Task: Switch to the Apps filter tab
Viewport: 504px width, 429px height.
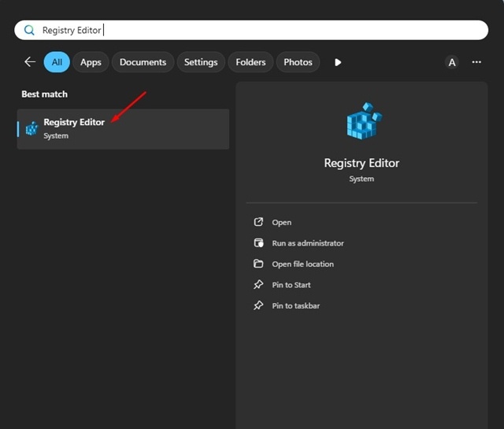Action: point(91,62)
